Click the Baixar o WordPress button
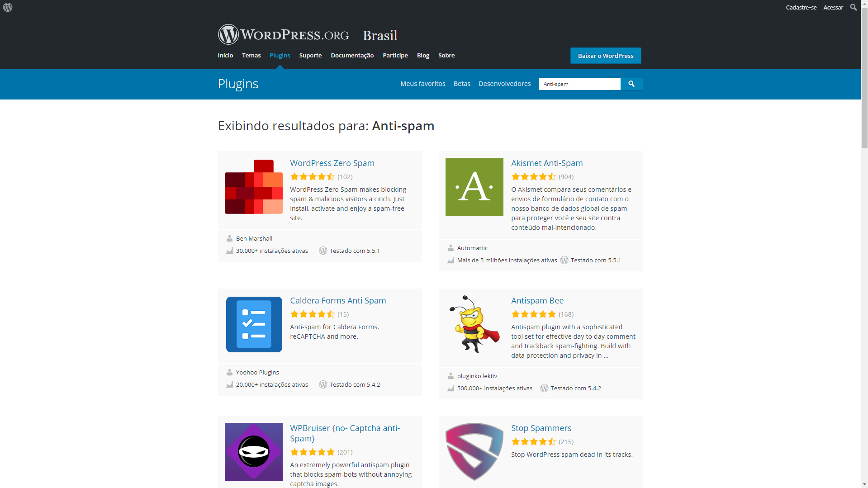The image size is (868, 488). pos(606,56)
